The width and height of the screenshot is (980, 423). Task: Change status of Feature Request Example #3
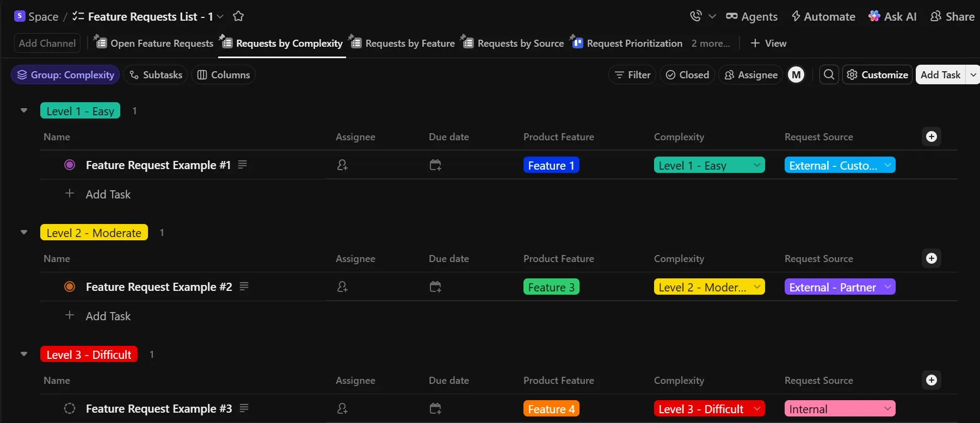pos(70,408)
